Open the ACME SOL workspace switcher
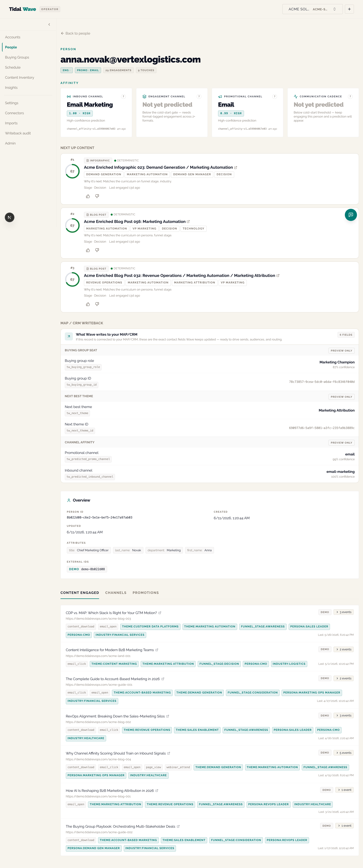 pos(312,9)
